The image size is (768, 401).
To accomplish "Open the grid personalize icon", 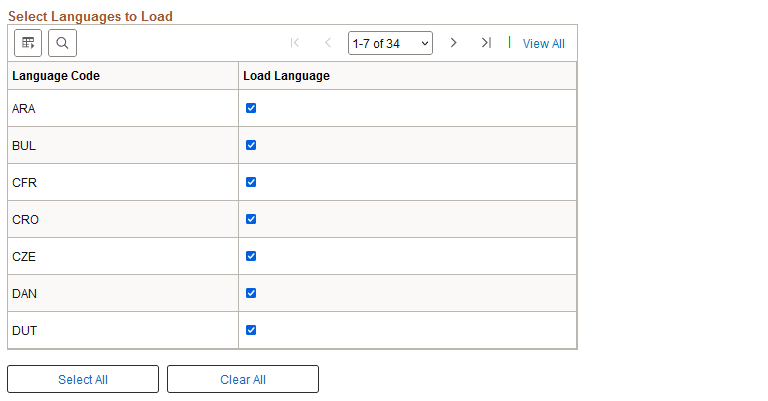I will pyautogui.click(x=28, y=43).
